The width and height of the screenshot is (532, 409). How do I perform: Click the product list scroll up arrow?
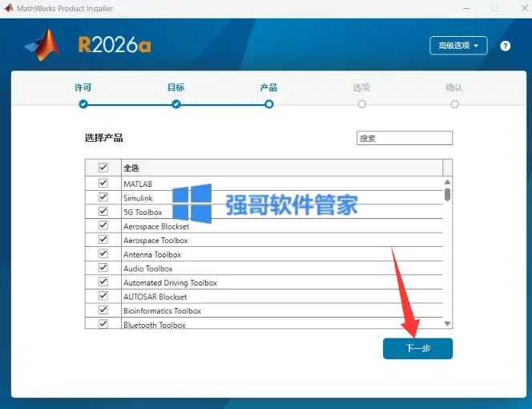coord(448,182)
